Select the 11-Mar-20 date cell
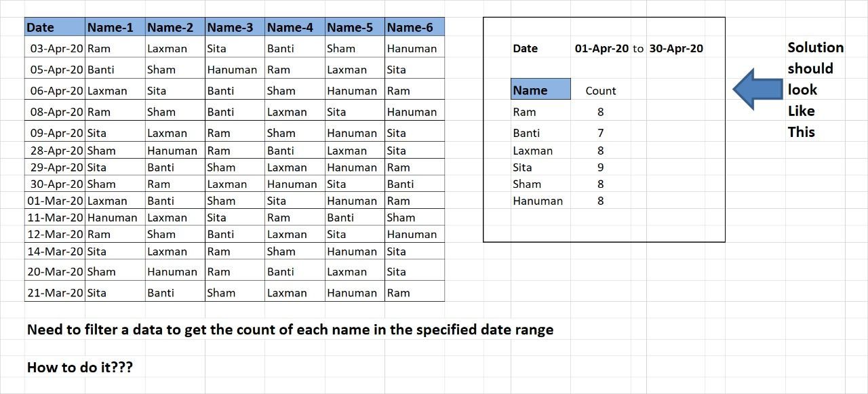 56,218
